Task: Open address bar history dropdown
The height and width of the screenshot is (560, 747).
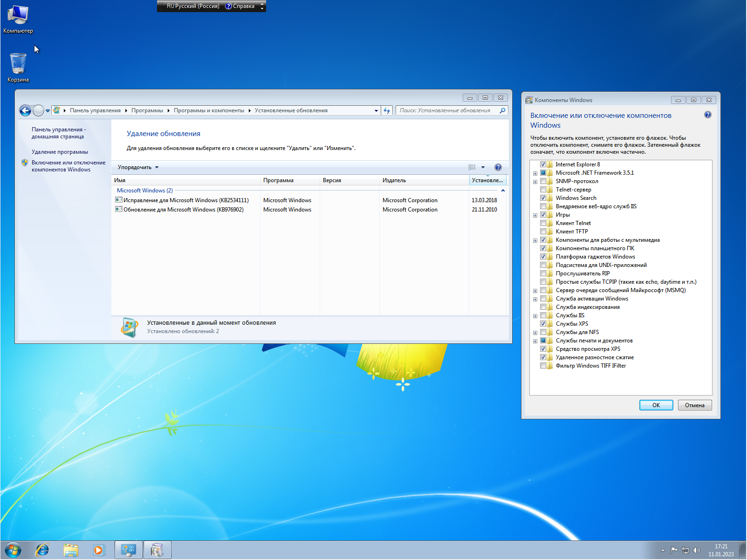Action: click(x=376, y=110)
